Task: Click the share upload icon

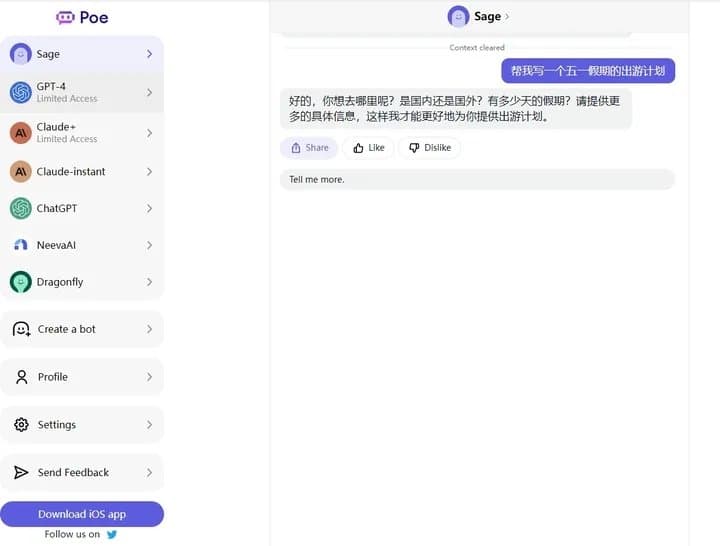Action: 296,148
